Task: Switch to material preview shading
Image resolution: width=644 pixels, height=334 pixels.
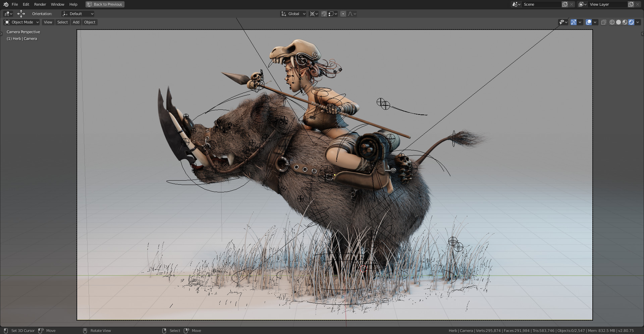Action: pos(625,22)
